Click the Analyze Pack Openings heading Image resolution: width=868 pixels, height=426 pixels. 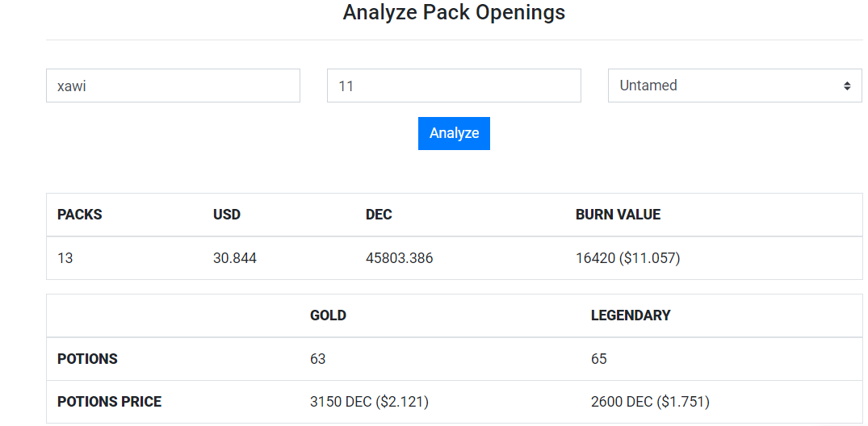point(454,12)
